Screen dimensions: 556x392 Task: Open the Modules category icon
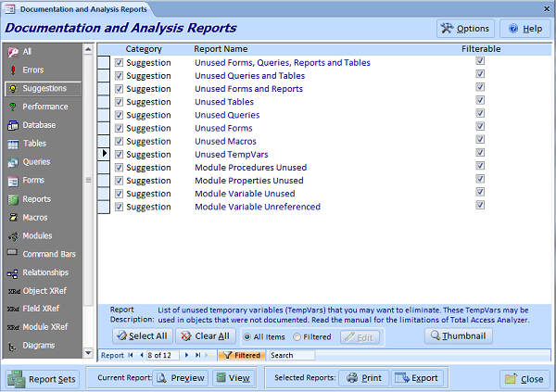13,236
